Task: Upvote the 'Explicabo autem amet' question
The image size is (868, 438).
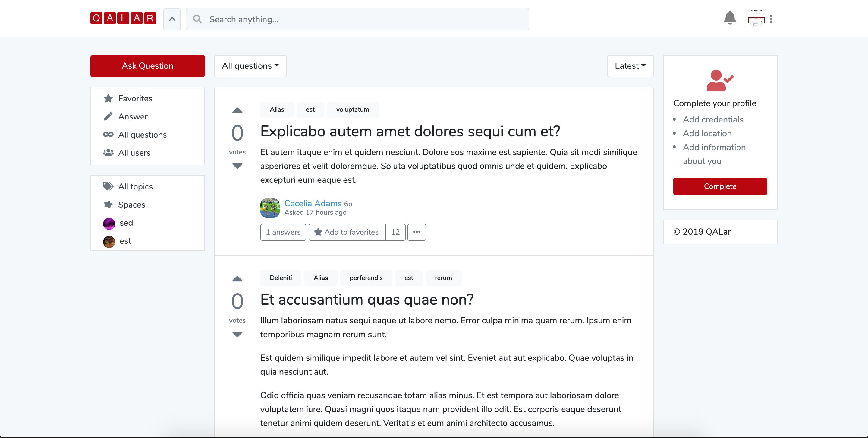Action: pyautogui.click(x=237, y=110)
